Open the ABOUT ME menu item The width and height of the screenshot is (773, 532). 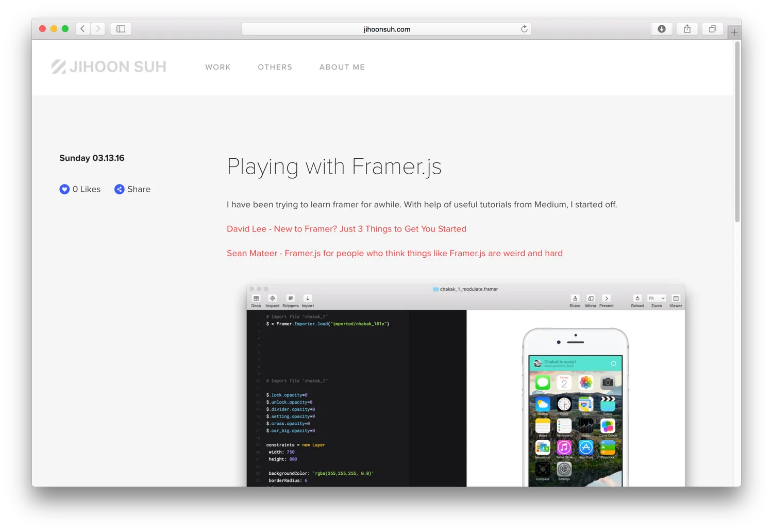point(342,67)
